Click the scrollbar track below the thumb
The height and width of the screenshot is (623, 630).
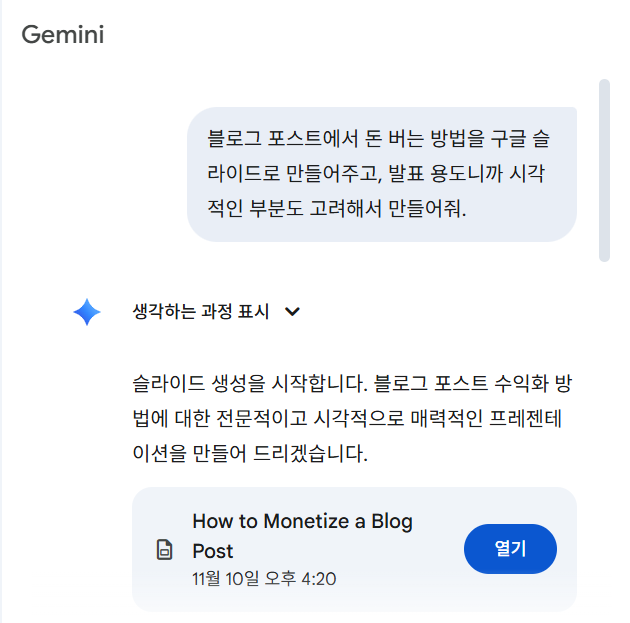coord(603,400)
